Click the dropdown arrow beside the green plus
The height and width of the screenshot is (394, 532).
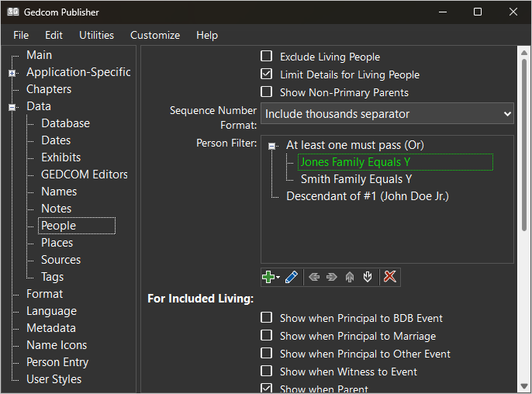click(x=278, y=277)
